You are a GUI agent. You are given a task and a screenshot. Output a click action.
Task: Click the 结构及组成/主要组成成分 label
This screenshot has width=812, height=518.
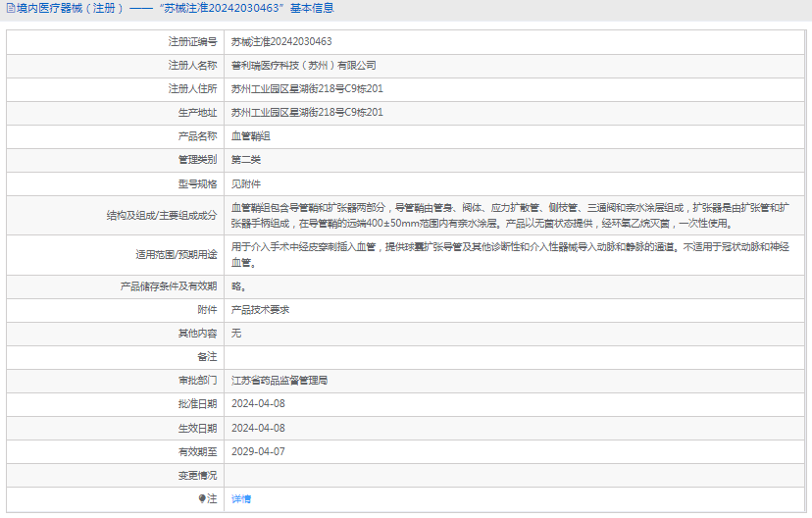coord(162,216)
